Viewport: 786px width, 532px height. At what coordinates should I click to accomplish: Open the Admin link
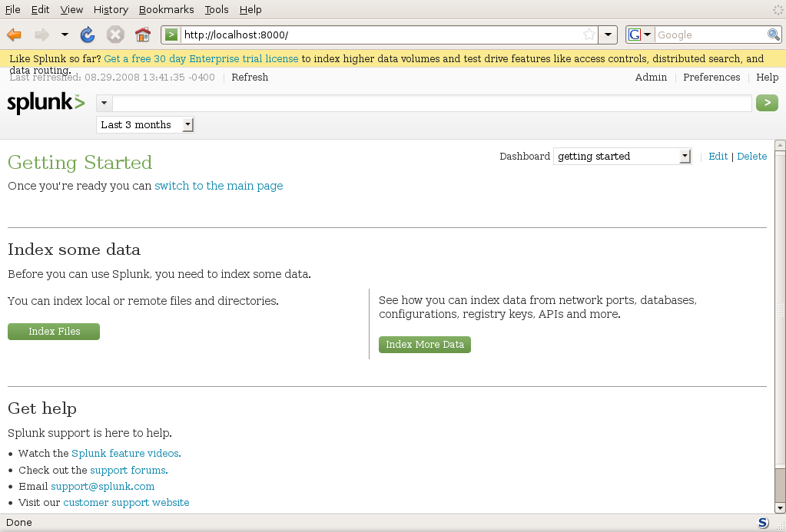pos(651,77)
